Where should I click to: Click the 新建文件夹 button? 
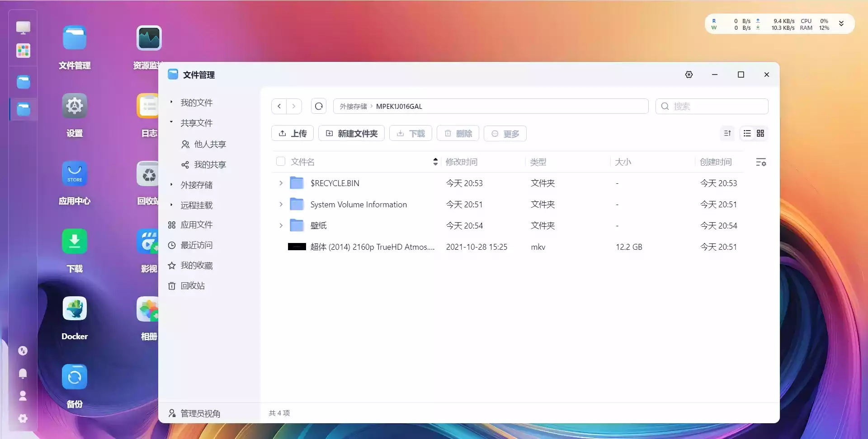tap(351, 134)
